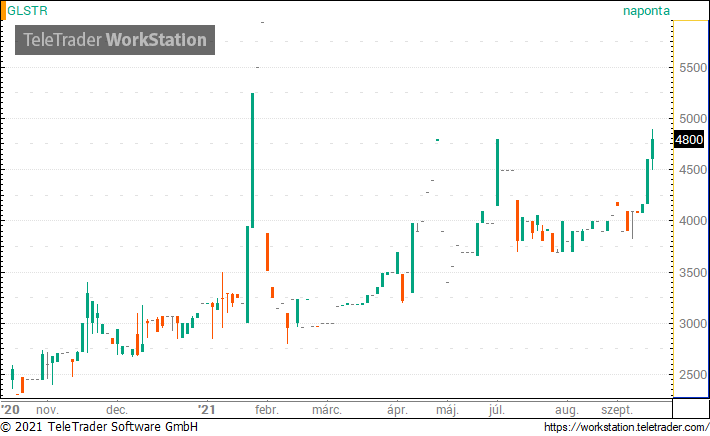Viewport: 710px width, 436px height.
Task: Click the 'szept.' time axis label
Action: point(617,411)
